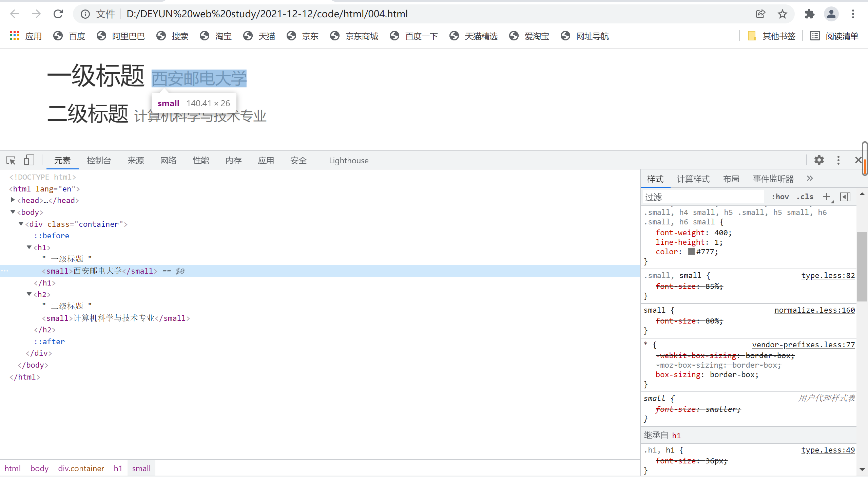This screenshot has height=477, width=868.
Task: Open the extensions puzzle icon
Action: click(809, 14)
